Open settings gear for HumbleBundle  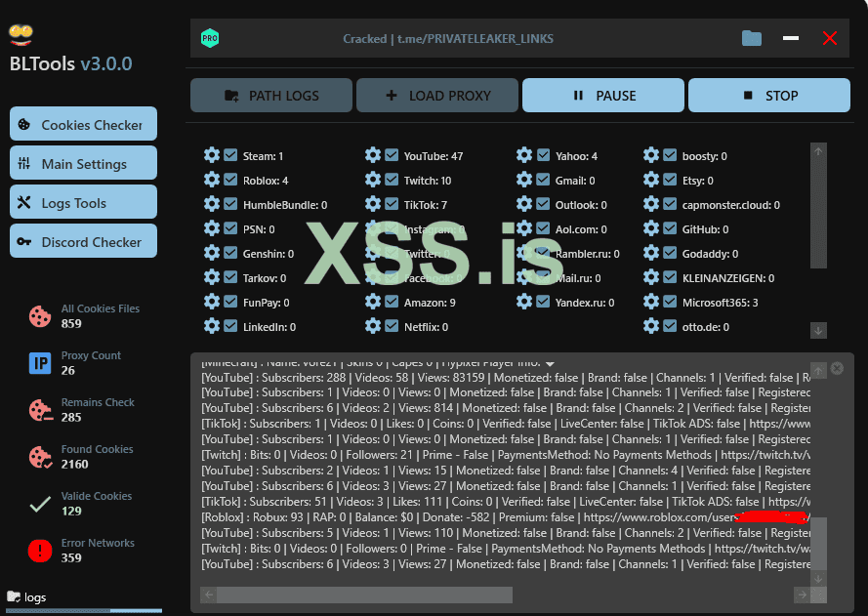click(212, 204)
